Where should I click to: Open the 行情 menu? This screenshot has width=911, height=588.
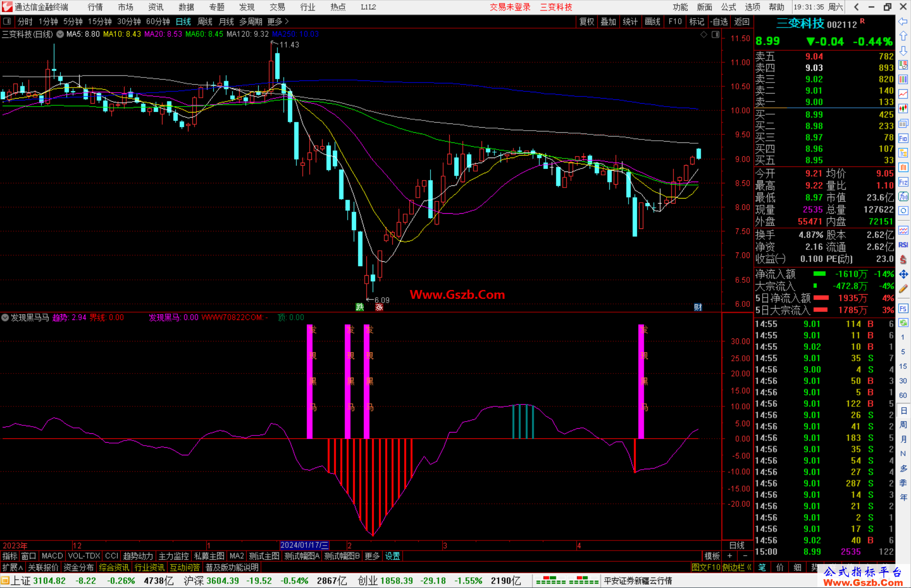tap(95, 7)
